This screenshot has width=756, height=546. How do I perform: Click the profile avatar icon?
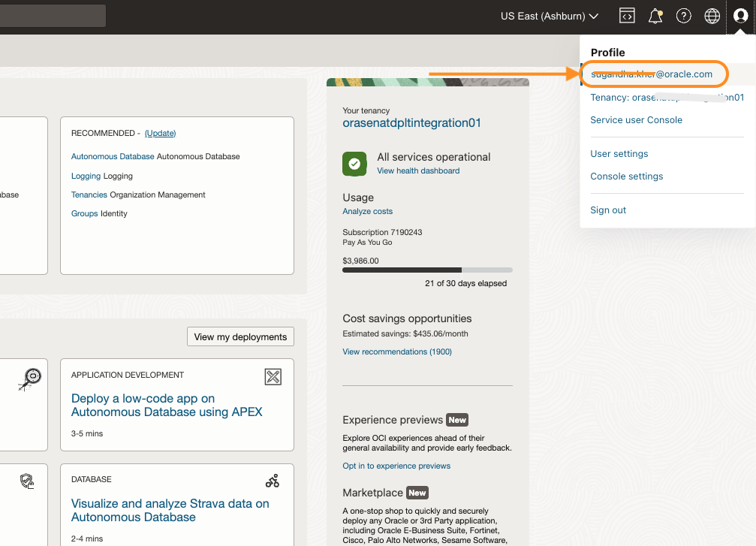click(x=740, y=16)
